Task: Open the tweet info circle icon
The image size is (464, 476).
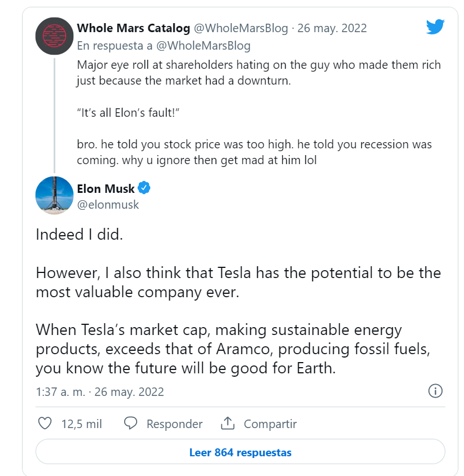Action: click(435, 391)
